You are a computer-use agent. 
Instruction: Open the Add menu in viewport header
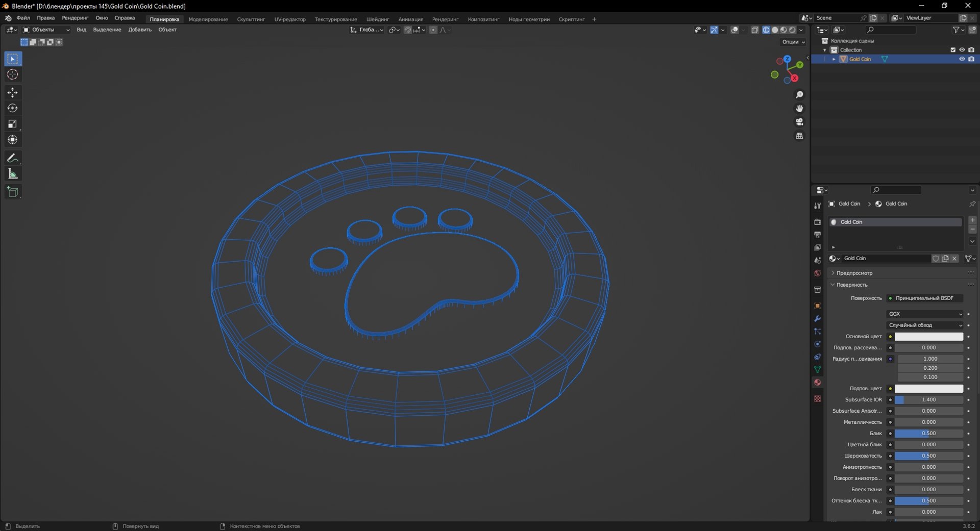click(x=140, y=30)
